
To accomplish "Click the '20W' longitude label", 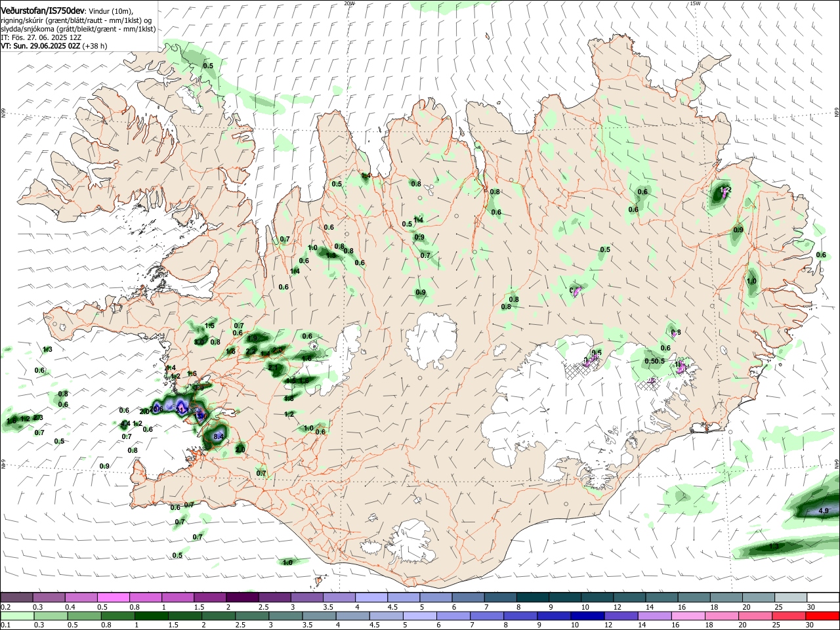I will 349,3.
